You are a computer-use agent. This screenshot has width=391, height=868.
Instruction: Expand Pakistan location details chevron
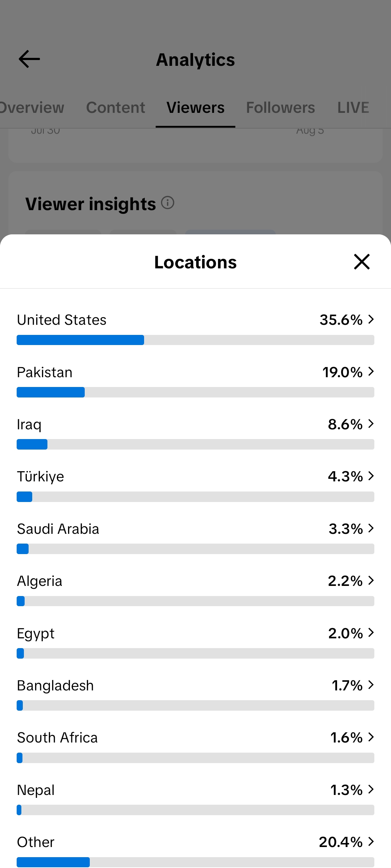pyautogui.click(x=371, y=372)
